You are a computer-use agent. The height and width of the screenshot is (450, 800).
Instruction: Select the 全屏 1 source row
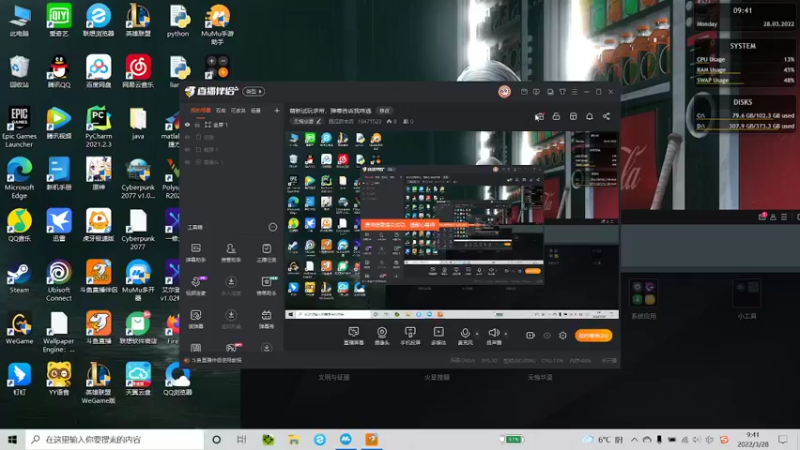(x=232, y=124)
